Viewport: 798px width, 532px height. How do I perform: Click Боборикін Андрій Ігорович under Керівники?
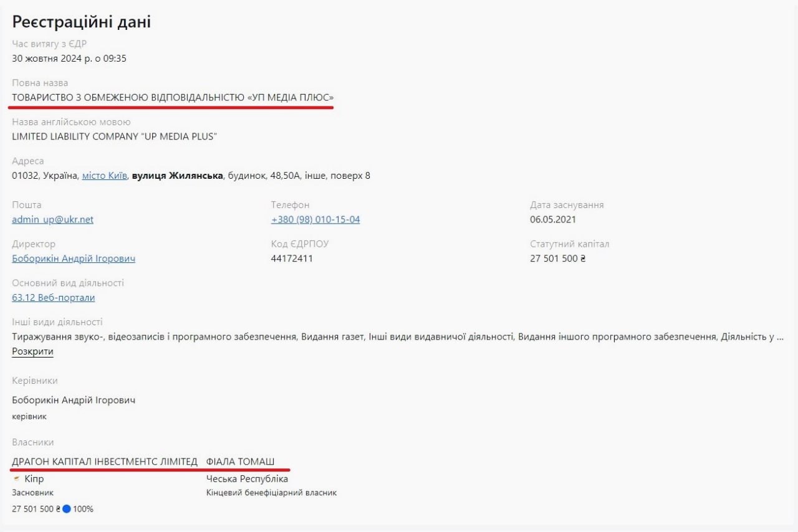(74, 400)
